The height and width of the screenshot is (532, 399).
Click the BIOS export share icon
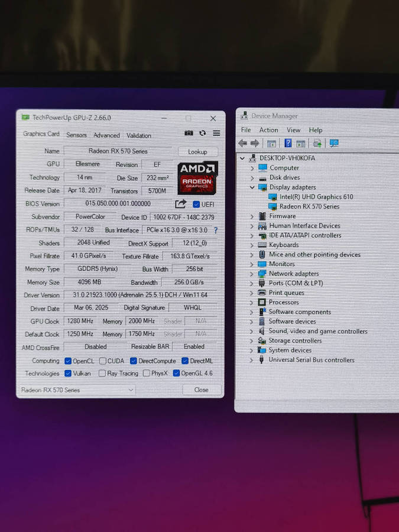pyautogui.click(x=181, y=204)
